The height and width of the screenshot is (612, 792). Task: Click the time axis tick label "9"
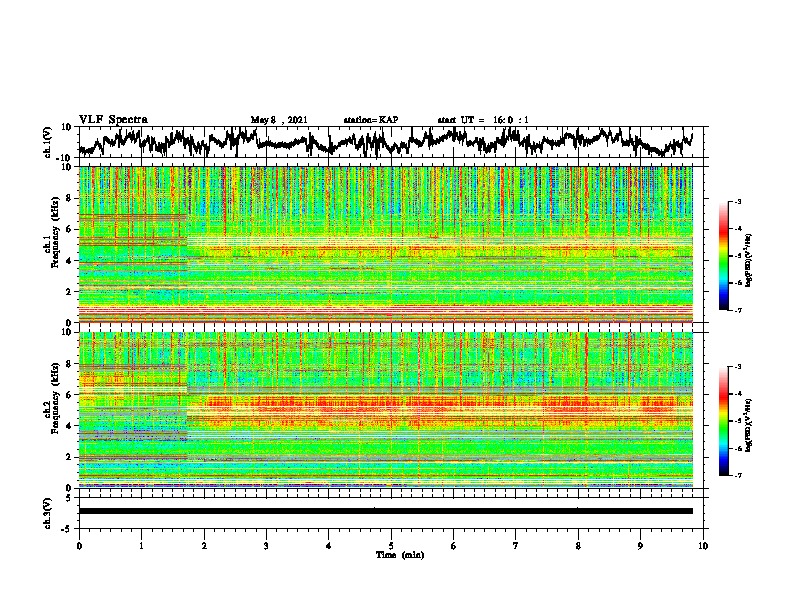(x=640, y=546)
